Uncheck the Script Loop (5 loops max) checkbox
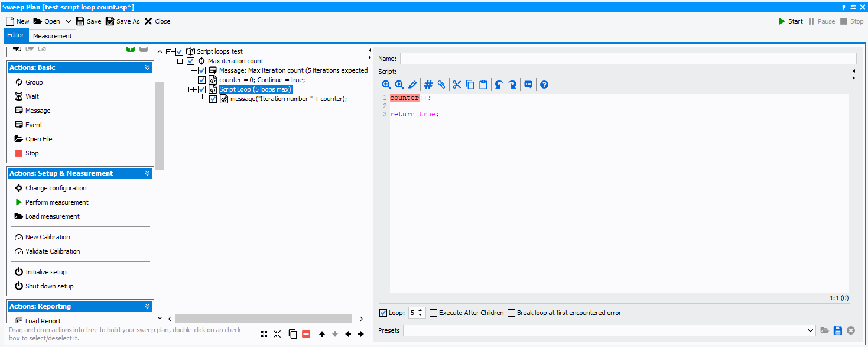The image size is (868, 347). point(202,89)
